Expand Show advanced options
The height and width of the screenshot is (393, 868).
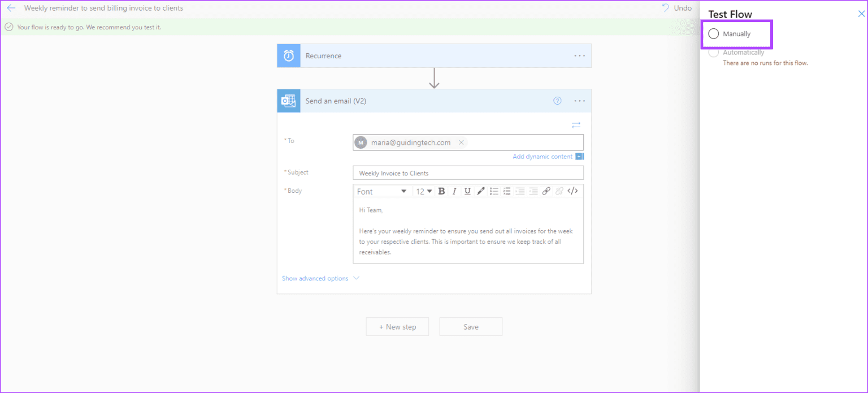tap(315, 278)
